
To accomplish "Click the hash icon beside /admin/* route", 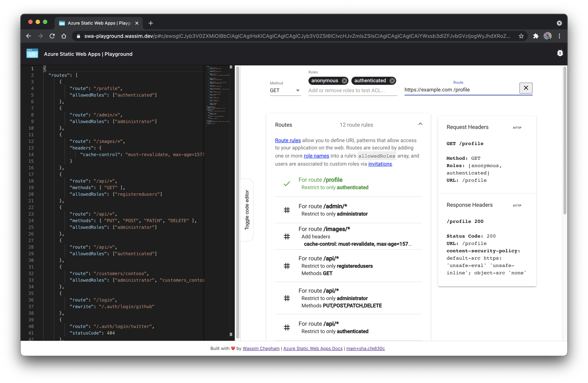I will click(287, 210).
